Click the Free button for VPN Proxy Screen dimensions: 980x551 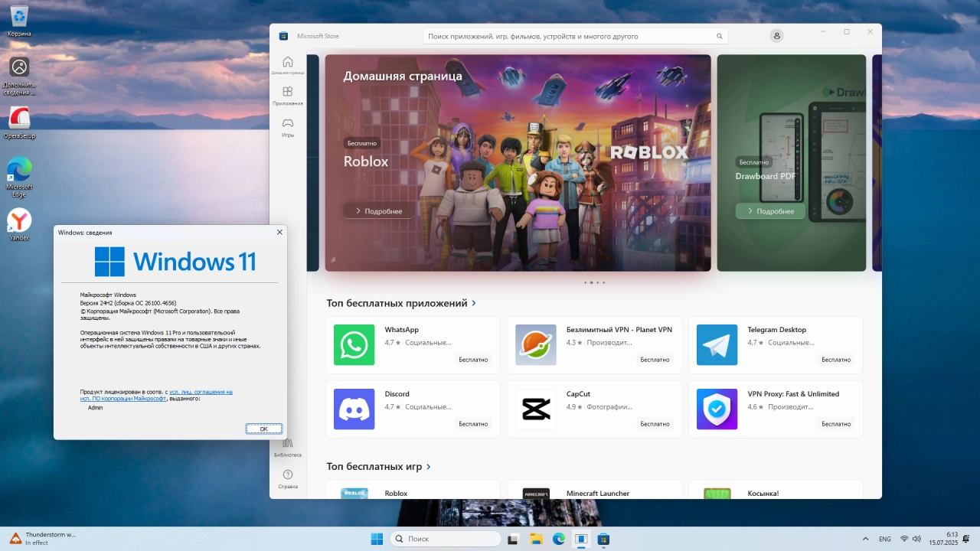836,423
